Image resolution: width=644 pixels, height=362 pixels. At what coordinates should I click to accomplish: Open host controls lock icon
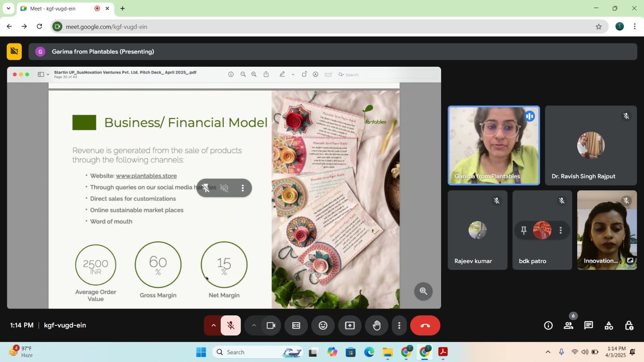629,325
